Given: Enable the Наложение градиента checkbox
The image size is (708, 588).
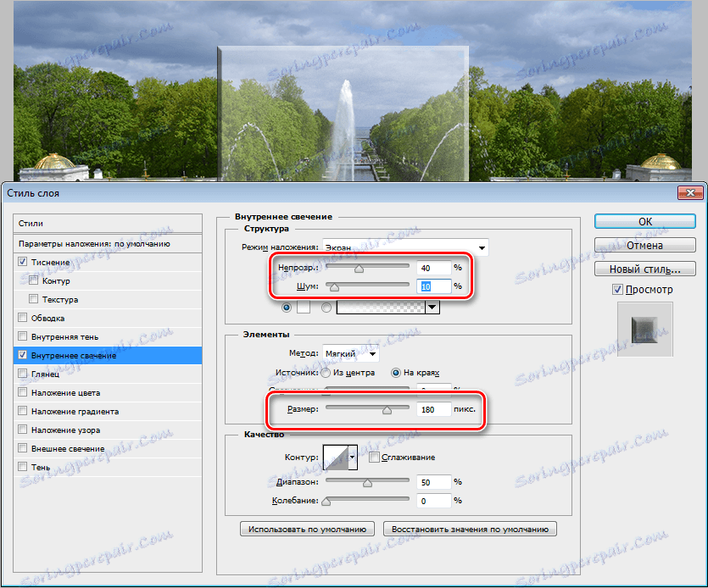Looking at the screenshot, I should click(23, 411).
